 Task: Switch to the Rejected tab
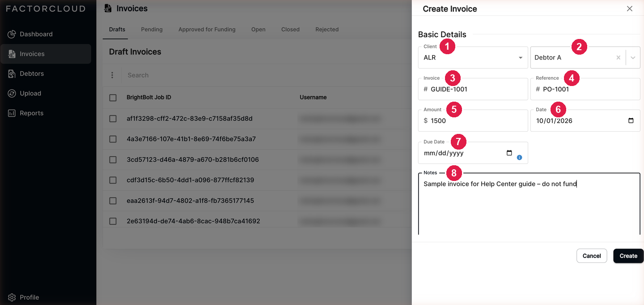pos(327,29)
